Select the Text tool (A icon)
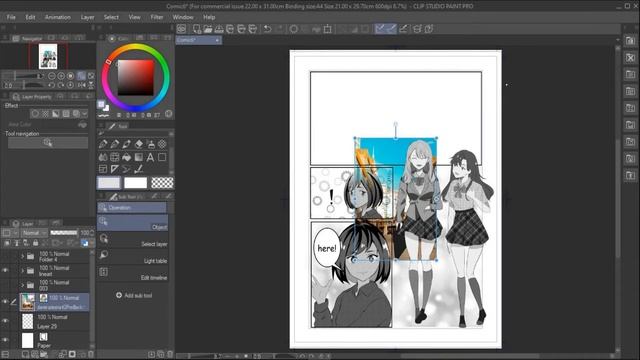The width and height of the screenshot is (640, 360). 150,157
